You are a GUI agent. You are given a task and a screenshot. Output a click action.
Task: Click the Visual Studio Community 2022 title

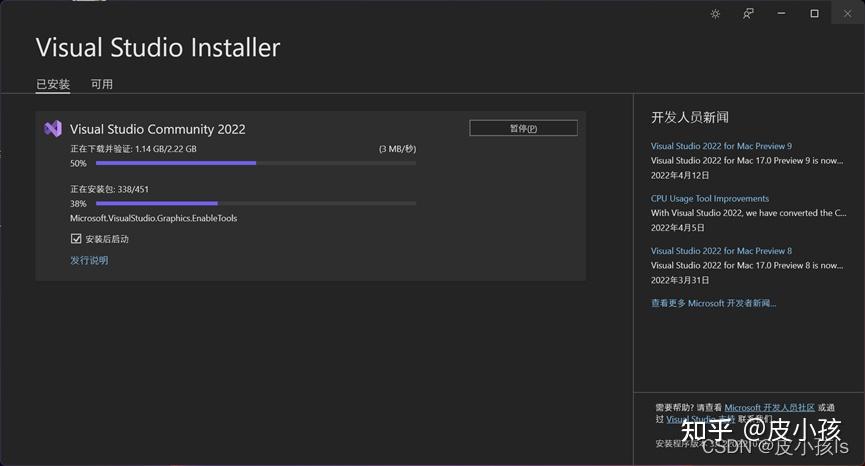coord(157,129)
